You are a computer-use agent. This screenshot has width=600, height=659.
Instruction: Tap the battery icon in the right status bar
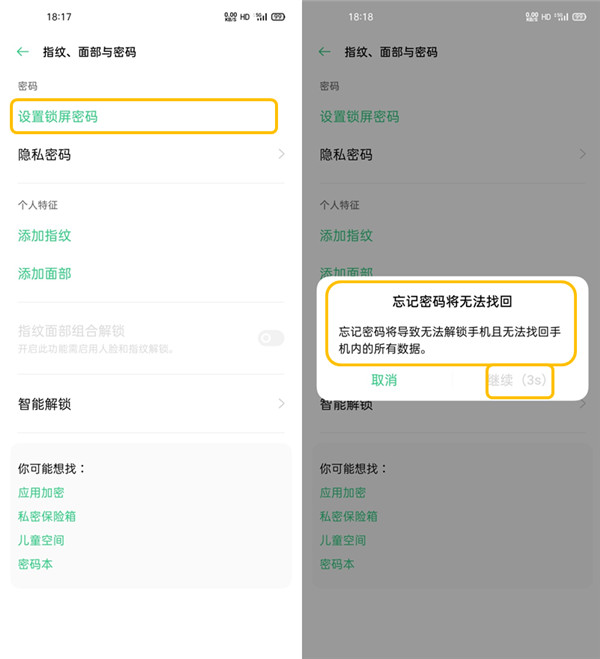[579, 17]
